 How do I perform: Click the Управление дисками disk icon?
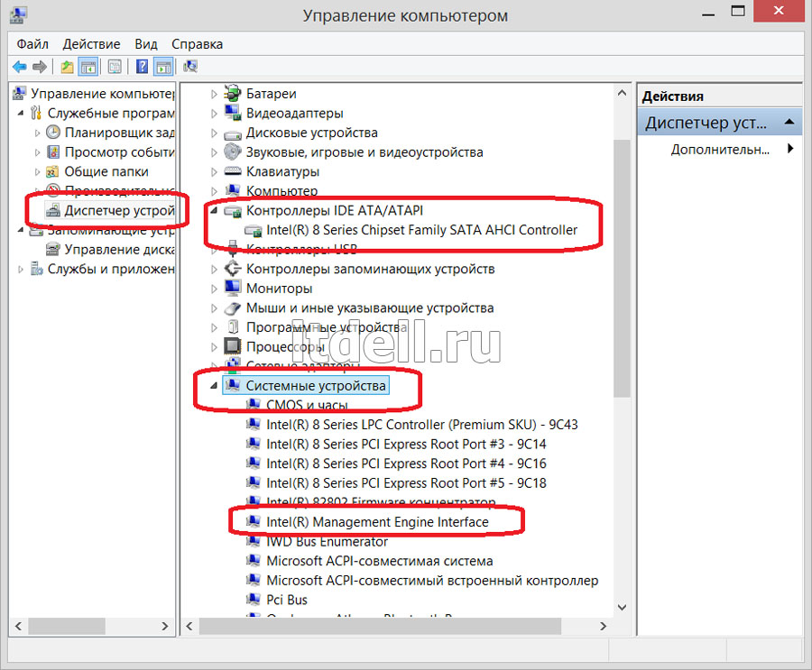(53, 250)
